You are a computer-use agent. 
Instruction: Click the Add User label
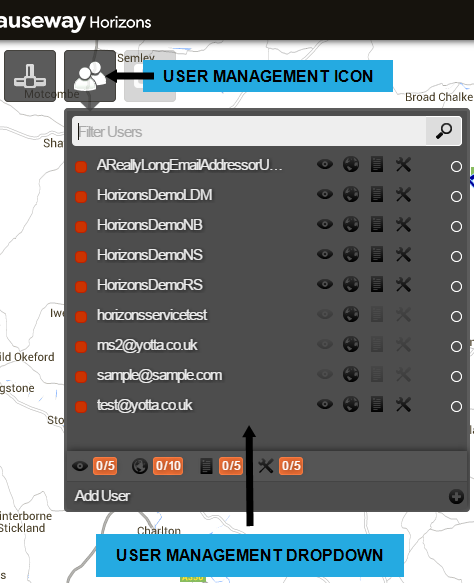tap(102, 496)
